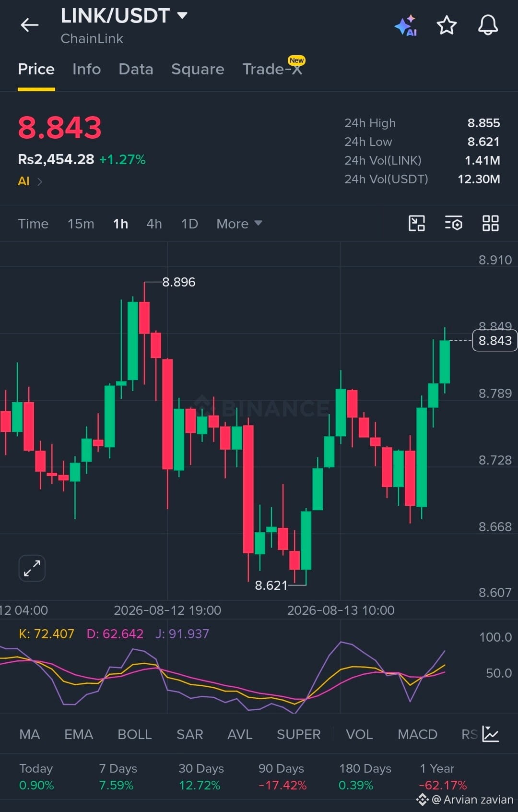The height and width of the screenshot is (812, 518).
Task: Switch to the Square tab
Action: (198, 69)
